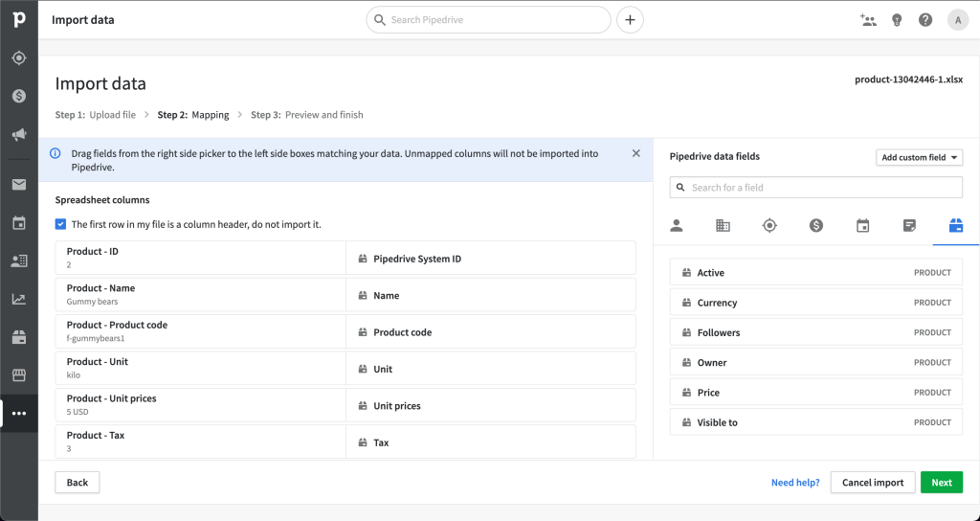Image resolution: width=980 pixels, height=521 pixels.
Task: Select the Currency product field
Action: [816, 303]
